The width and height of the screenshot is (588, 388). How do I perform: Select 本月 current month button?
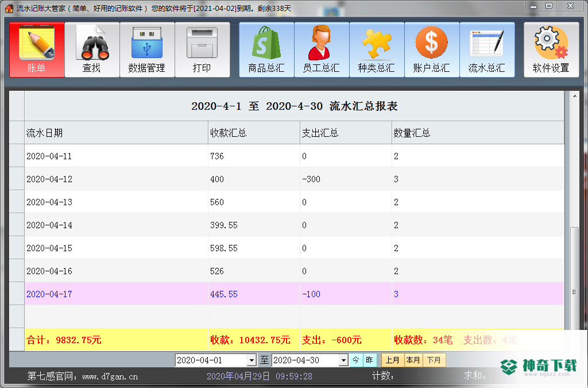coord(413,360)
